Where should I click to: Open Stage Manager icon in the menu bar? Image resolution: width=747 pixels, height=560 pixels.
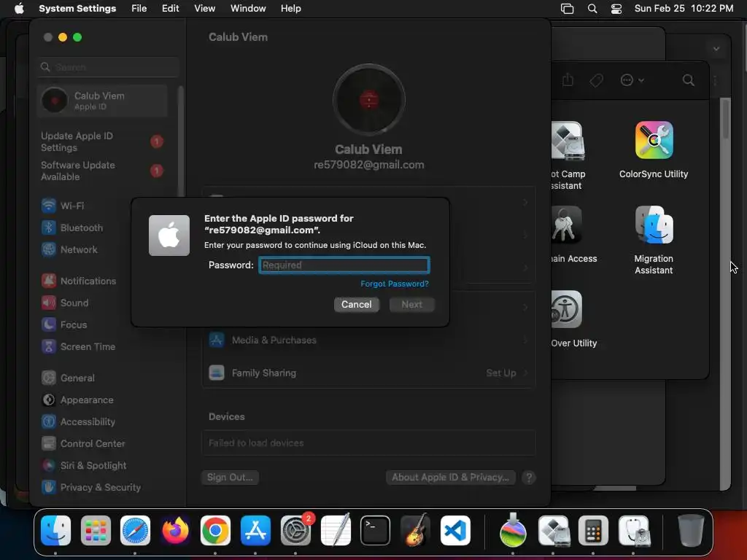[x=567, y=9]
